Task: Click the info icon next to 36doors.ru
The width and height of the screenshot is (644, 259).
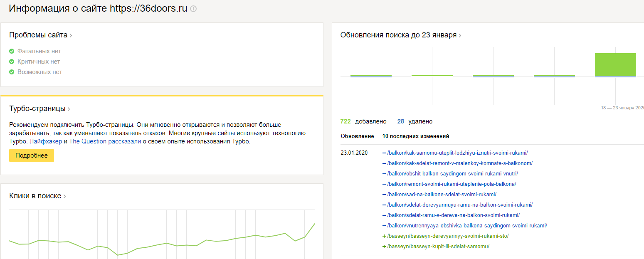Action: [193, 9]
